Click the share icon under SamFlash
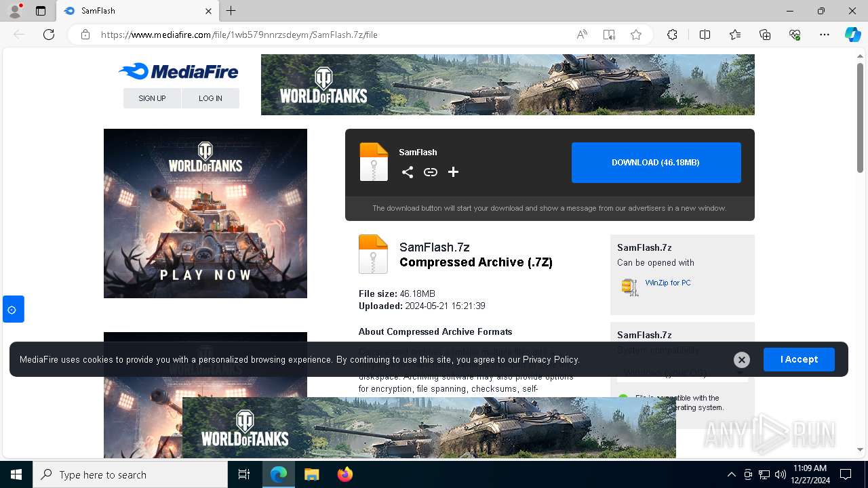The image size is (868, 488). coord(408,172)
